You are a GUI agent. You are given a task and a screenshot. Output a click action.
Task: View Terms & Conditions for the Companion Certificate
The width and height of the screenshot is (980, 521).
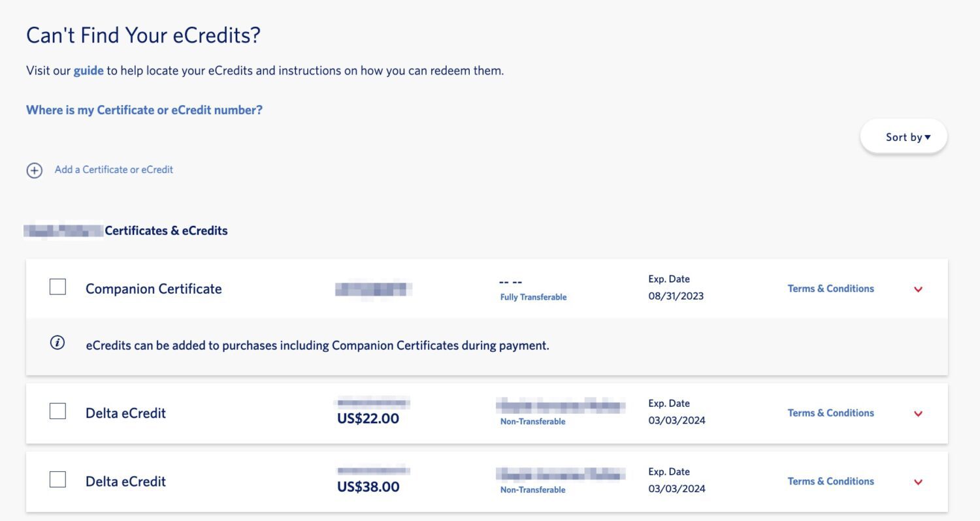pyautogui.click(x=830, y=288)
